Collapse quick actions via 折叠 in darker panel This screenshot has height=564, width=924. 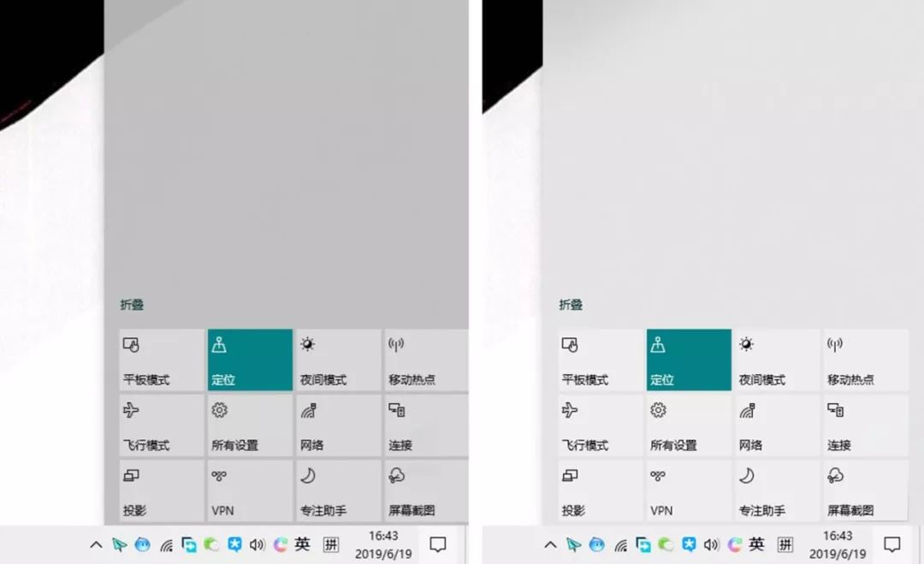click(x=132, y=305)
